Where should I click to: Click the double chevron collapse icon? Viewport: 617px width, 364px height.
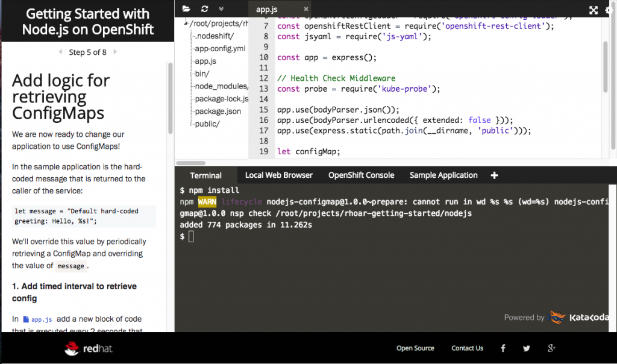(x=221, y=9)
